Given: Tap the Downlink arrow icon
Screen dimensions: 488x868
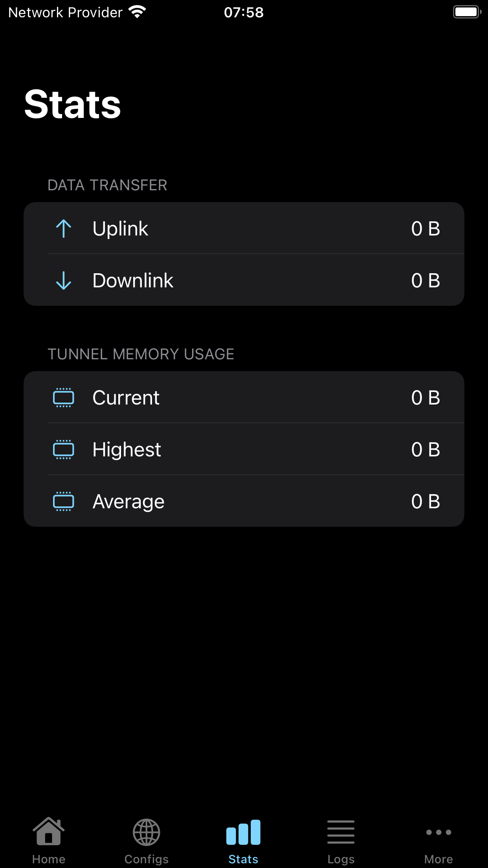Looking at the screenshot, I should click(x=64, y=280).
